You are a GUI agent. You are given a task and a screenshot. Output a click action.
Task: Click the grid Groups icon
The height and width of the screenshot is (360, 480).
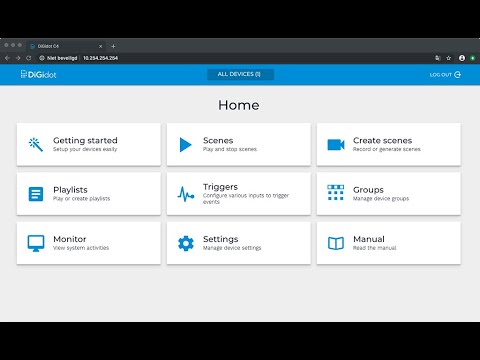coord(336,193)
